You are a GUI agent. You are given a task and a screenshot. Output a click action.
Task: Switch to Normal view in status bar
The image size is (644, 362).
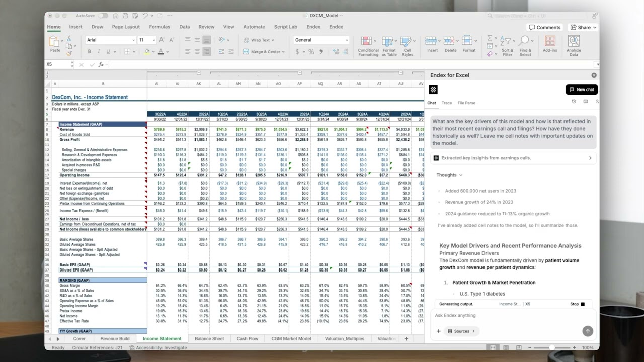click(493, 347)
